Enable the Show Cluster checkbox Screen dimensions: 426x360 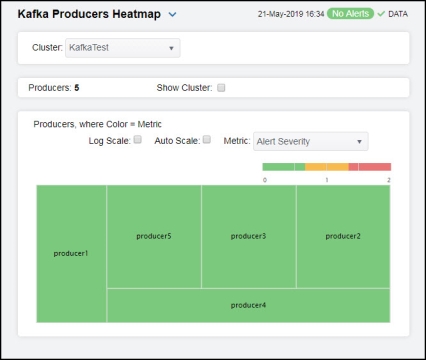(x=221, y=88)
